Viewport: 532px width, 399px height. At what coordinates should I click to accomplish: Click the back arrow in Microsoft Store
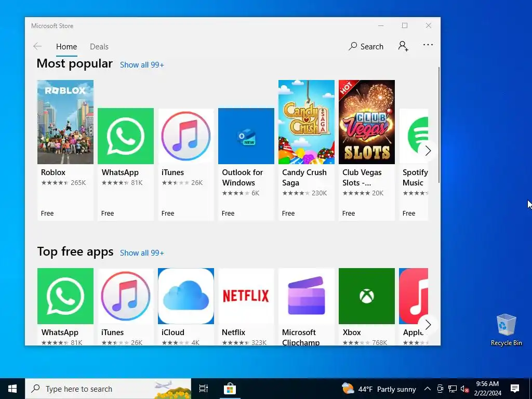[37, 46]
